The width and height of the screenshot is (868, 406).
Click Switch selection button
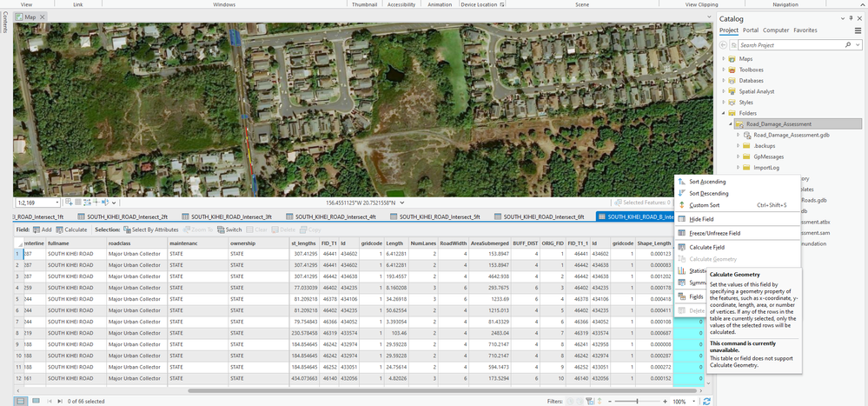229,230
